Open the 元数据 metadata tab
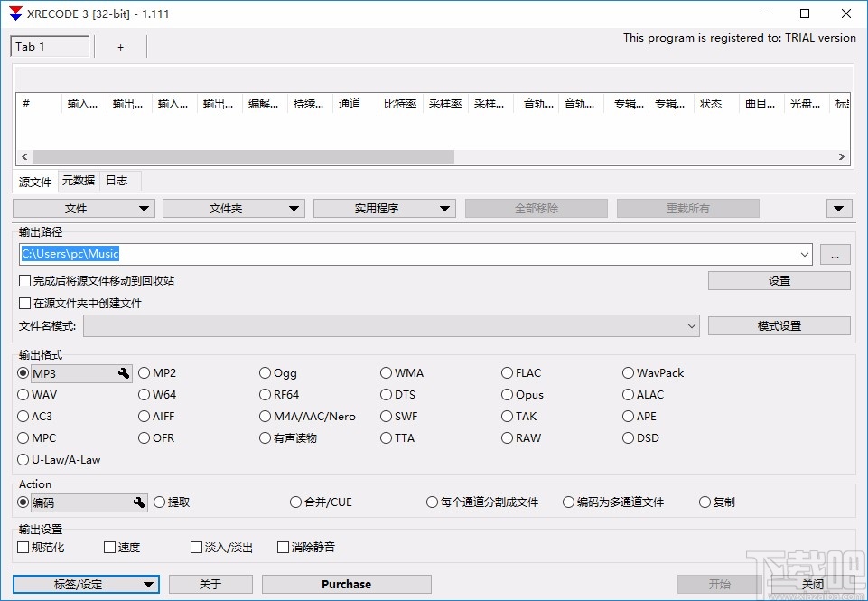Screen dimensions: 868x601 pos(79,181)
